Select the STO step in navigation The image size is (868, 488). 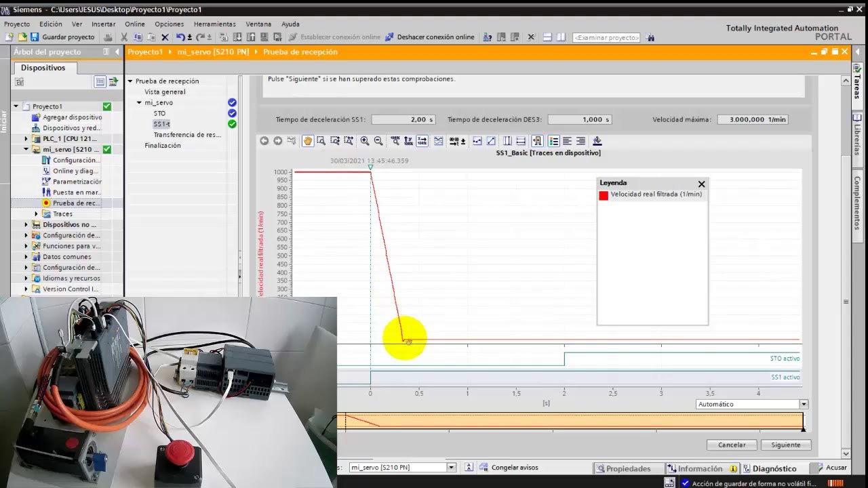[x=159, y=114]
